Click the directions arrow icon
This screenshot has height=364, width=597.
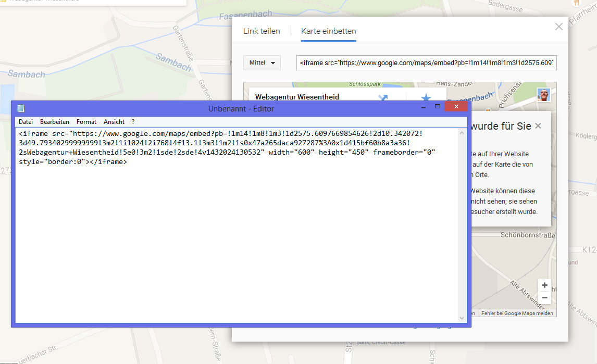click(x=383, y=97)
